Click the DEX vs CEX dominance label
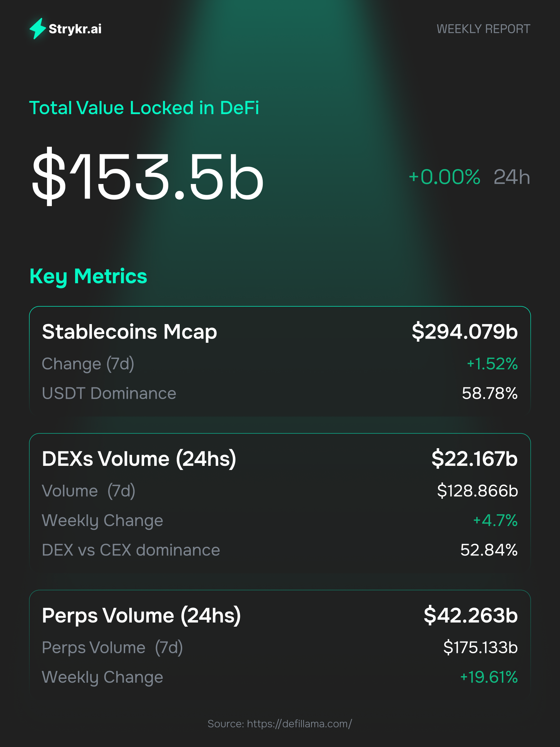The height and width of the screenshot is (747, 560). tap(131, 550)
